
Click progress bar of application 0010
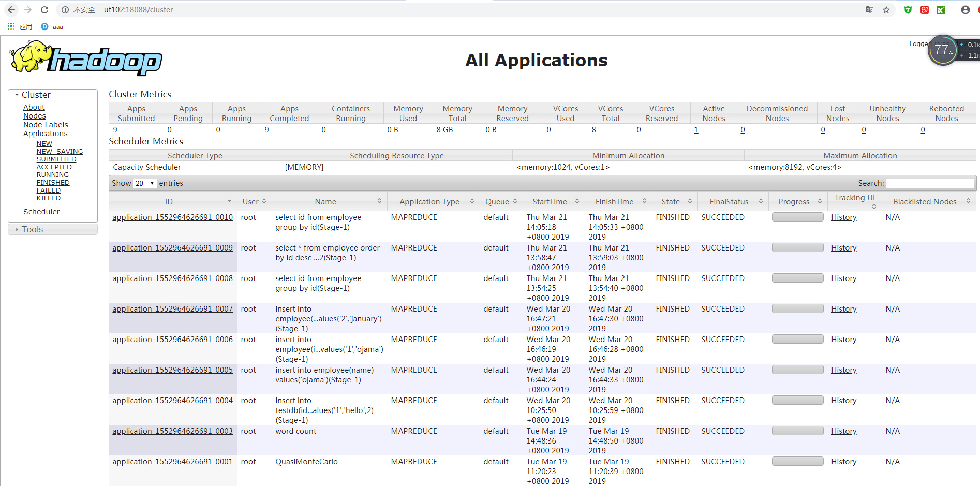coord(797,217)
